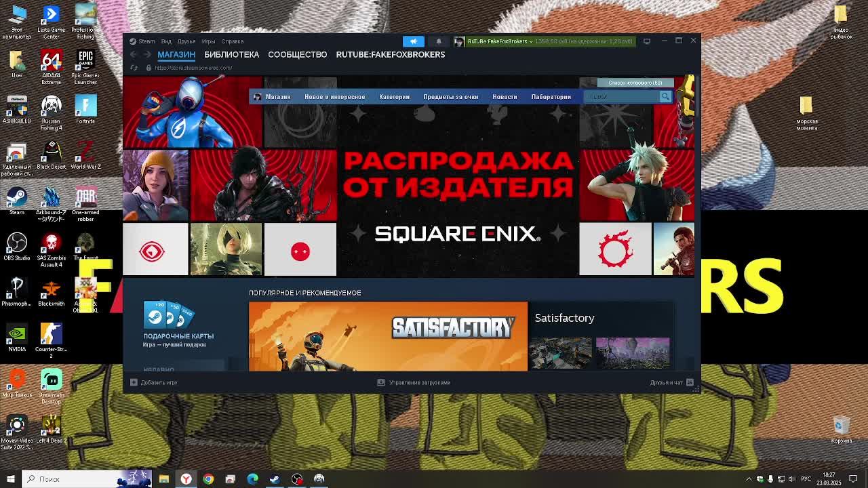Select the Fortnite desktop icon
Image resolution: width=868 pixels, height=488 pixels.
(85, 110)
